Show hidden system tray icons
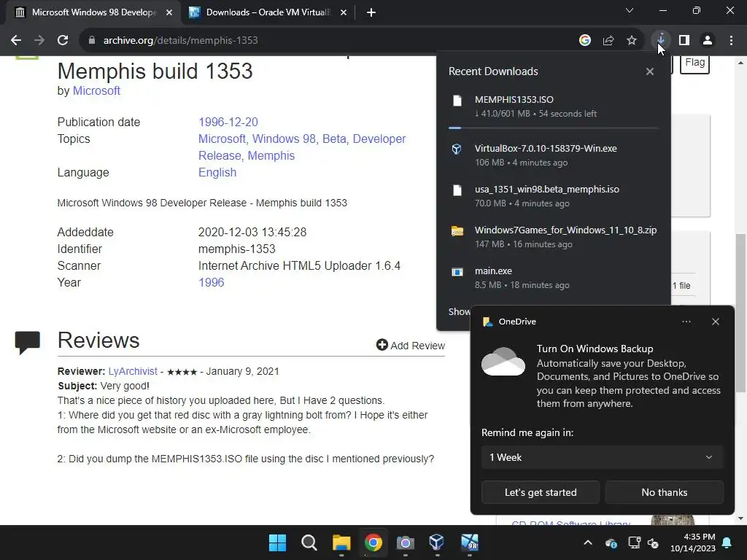This screenshot has width=747, height=560. (x=588, y=542)
